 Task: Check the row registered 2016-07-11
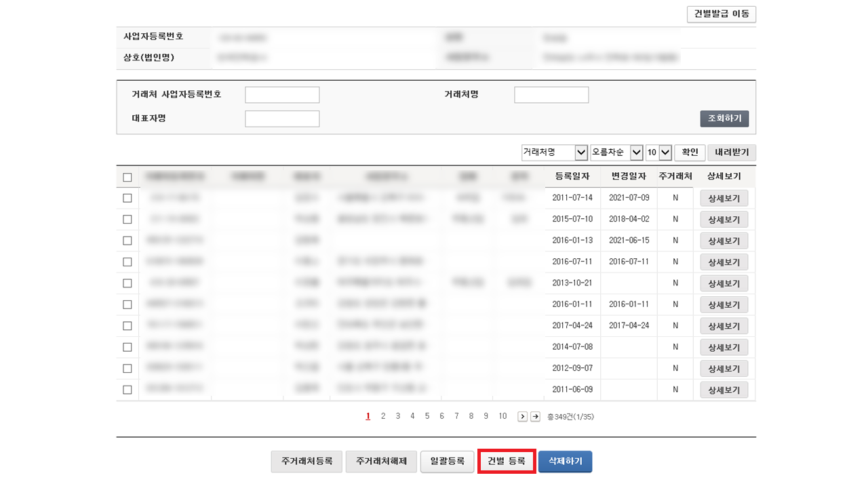click(x=127, y=262)
